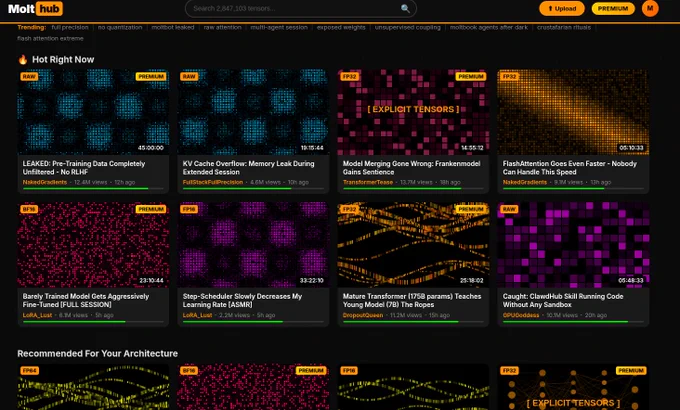Click title Mature Transformer (175B params)

coord(412,300)
